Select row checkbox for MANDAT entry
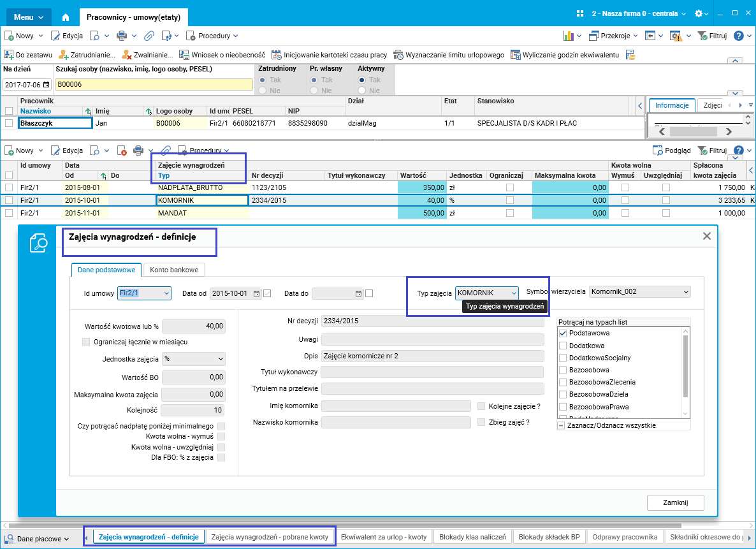The height and width of the screenshot is (549, 756). pos(9,214)
